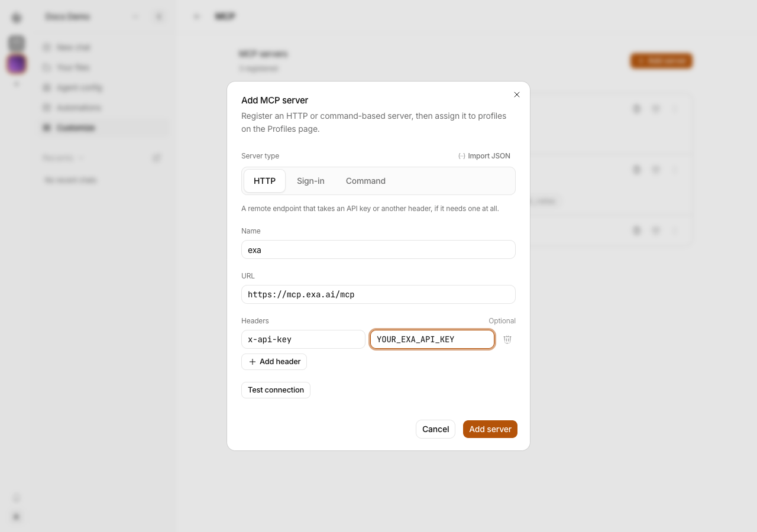
Task: Open the blurred Customize sidebar item
Action: tap(104, 128)
